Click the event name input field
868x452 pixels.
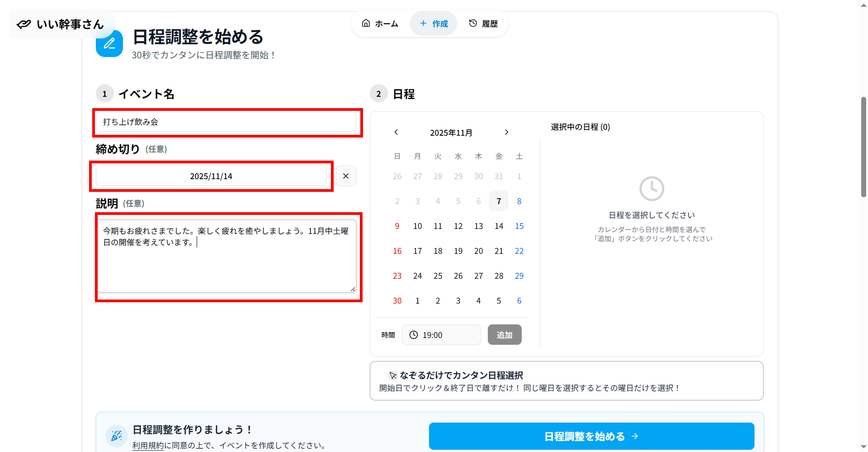(226, 122)
